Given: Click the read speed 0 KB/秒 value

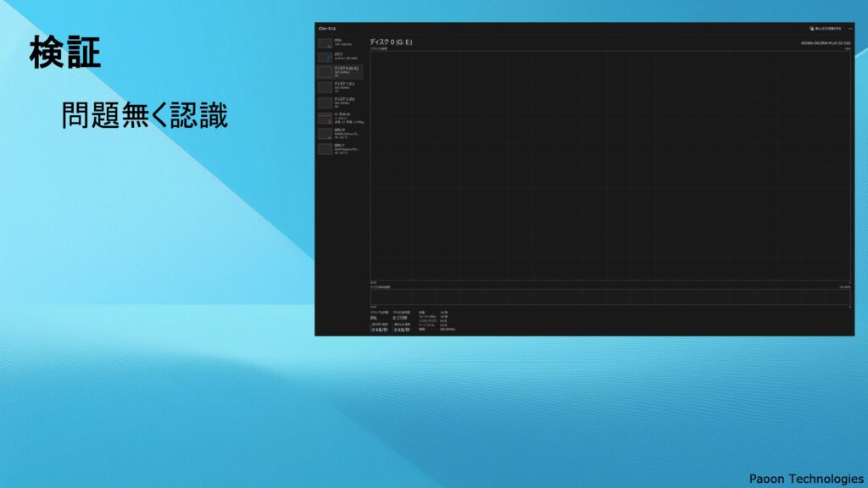Looking at the screenshot, I should (379, 329).
